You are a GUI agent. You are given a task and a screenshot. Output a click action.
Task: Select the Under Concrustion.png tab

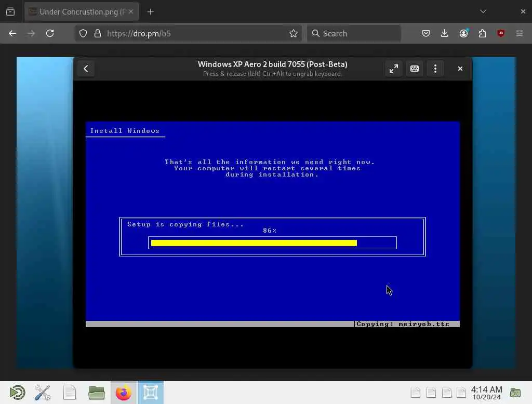coord(82,12)
